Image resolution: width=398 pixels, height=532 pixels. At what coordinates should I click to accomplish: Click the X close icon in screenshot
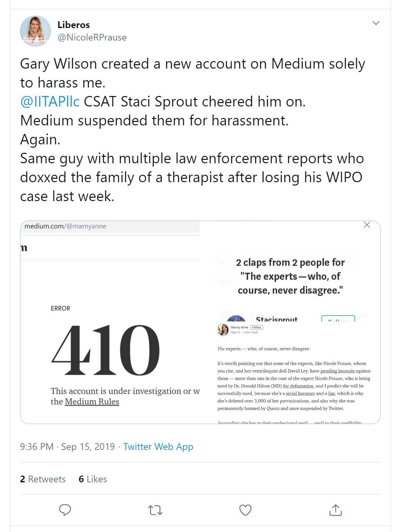coord(367,225)
